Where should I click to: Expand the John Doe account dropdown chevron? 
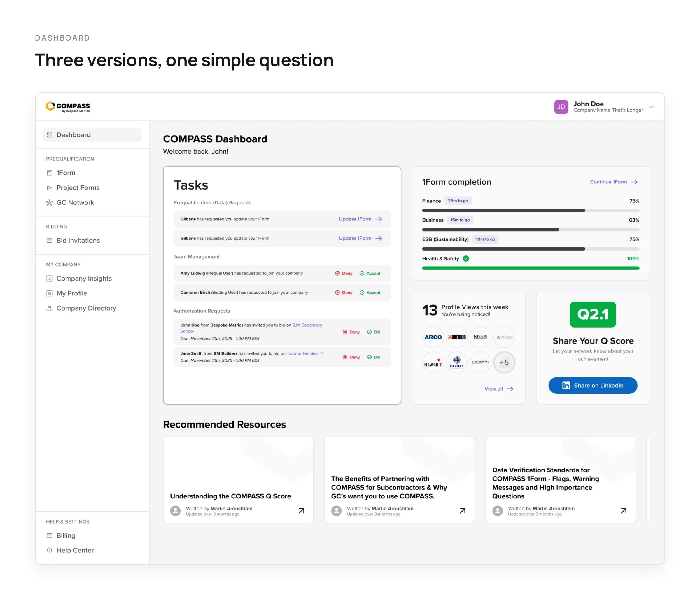(x=651, y=107)
